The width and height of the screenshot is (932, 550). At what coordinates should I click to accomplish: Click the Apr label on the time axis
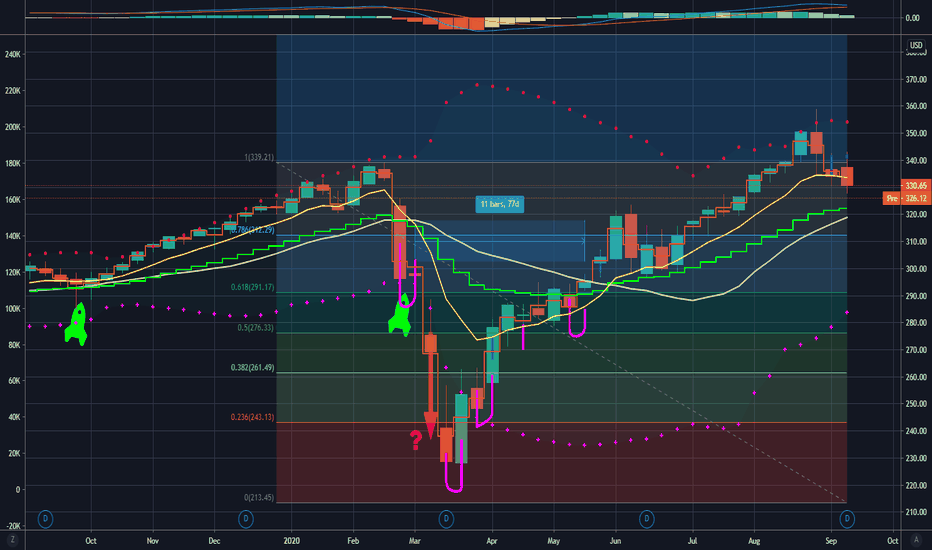point(492,540)
